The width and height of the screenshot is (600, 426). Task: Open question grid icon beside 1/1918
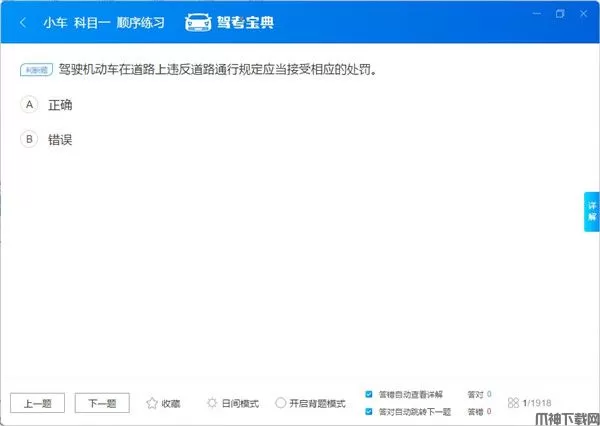point(513,403)
